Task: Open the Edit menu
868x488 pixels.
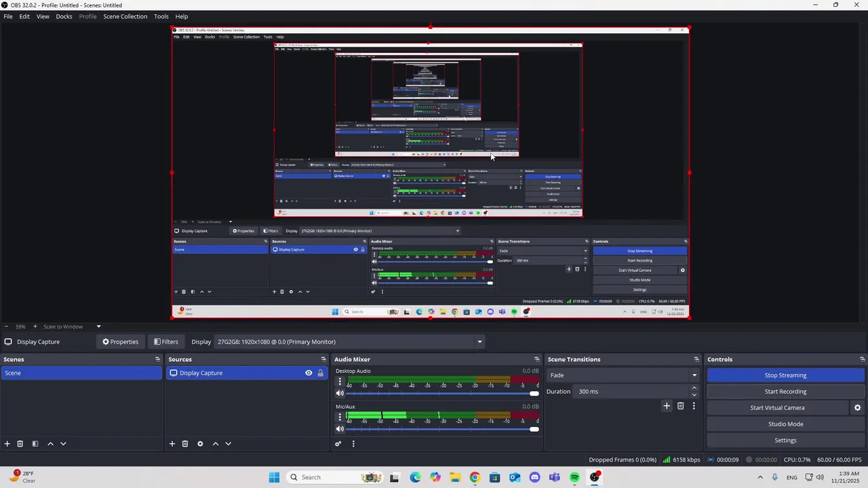Action: 24,16
